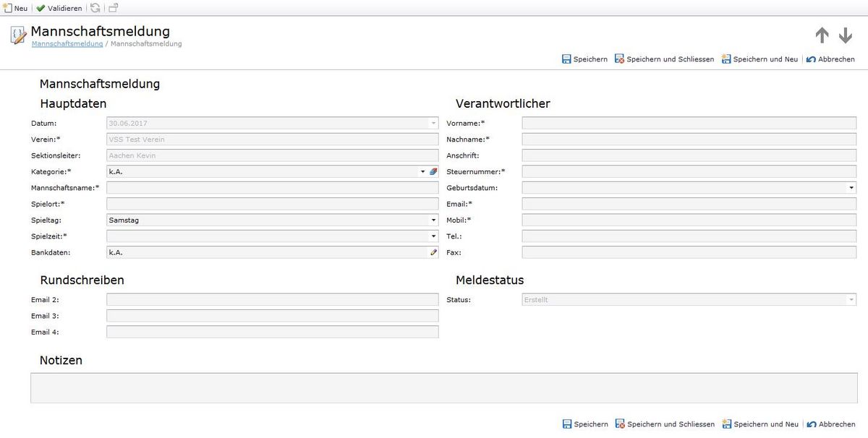Open the Mannschaftsmeldung breadcrumb link
This screenshot has height=438, width=868.
[67, 44]
